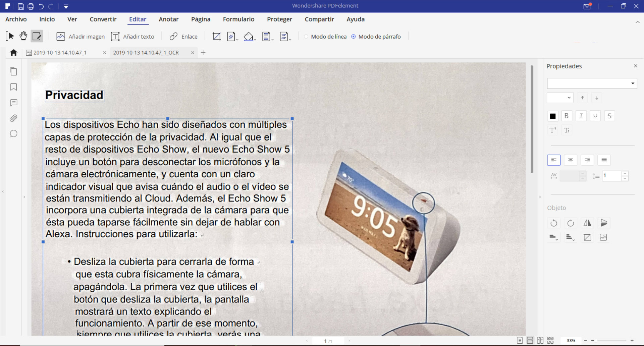Toggle bold formatting
This screenshot has height=346, width=644.
click(567, 116)
